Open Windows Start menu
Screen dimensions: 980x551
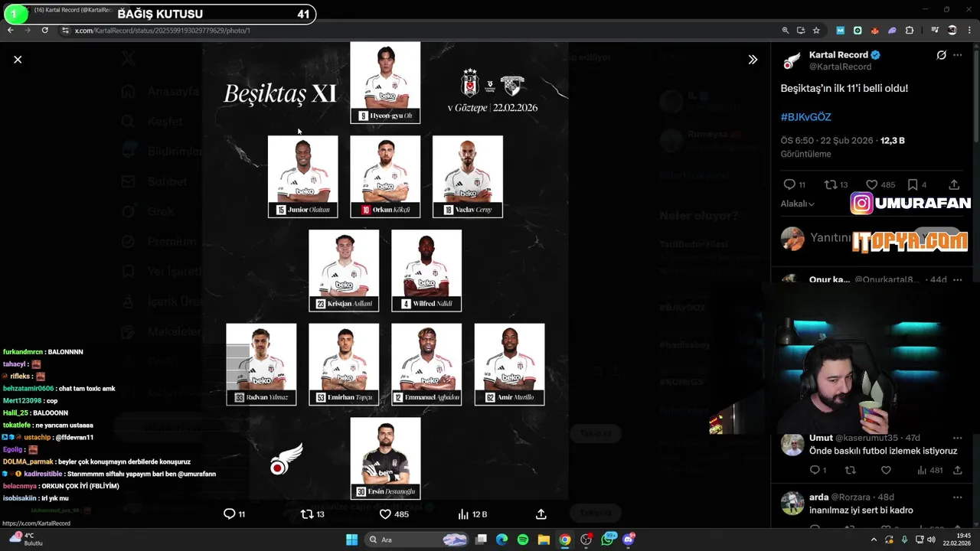click(351, 540)
